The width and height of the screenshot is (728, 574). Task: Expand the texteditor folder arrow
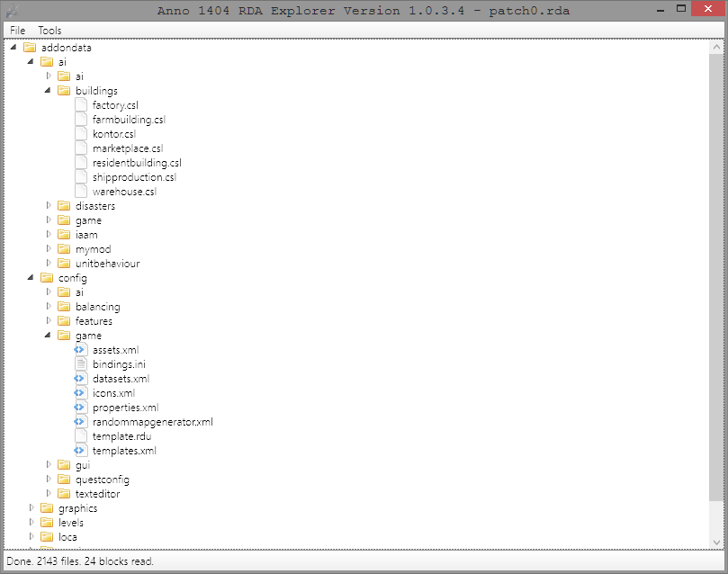[x=49, y=493]
